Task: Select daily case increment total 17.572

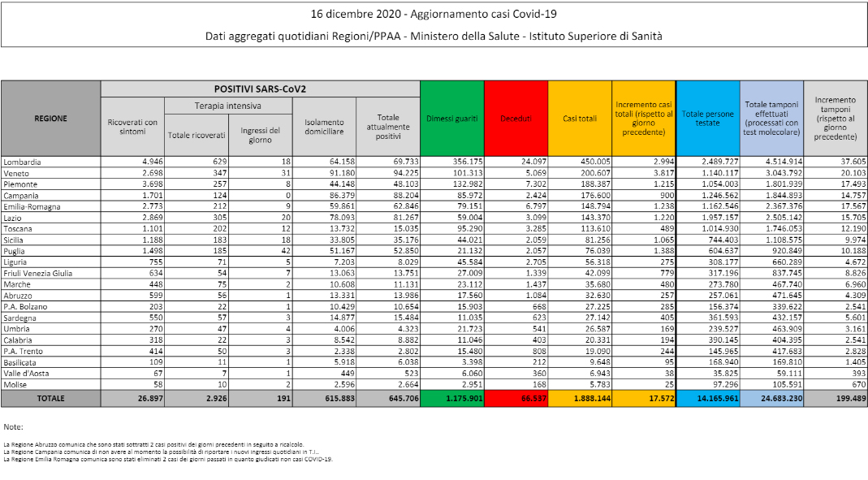Action: (643, 398)
